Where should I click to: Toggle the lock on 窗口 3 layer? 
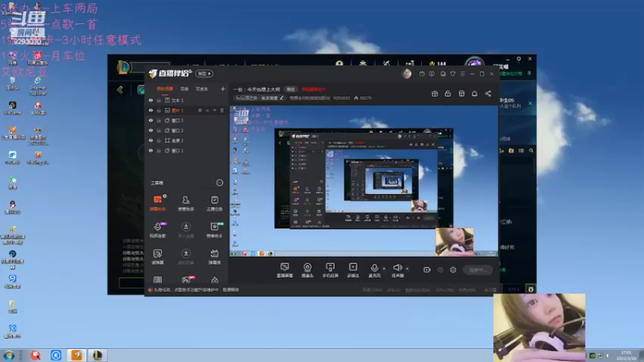(159, 121)
